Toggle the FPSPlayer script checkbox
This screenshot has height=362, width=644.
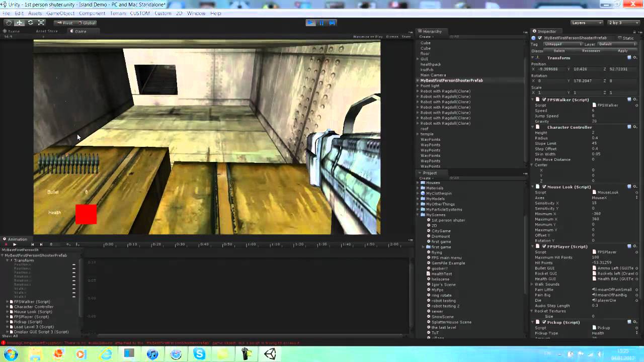[x=544, y=247]
